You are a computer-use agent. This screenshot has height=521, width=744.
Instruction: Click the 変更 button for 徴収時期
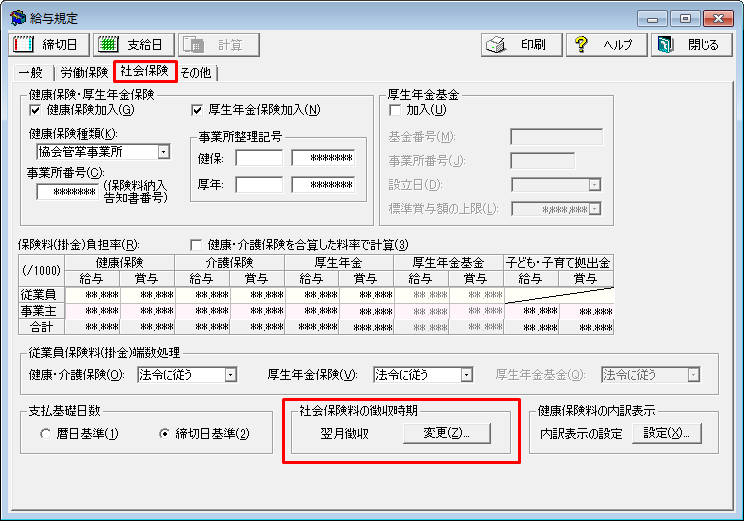coord(446,433)
